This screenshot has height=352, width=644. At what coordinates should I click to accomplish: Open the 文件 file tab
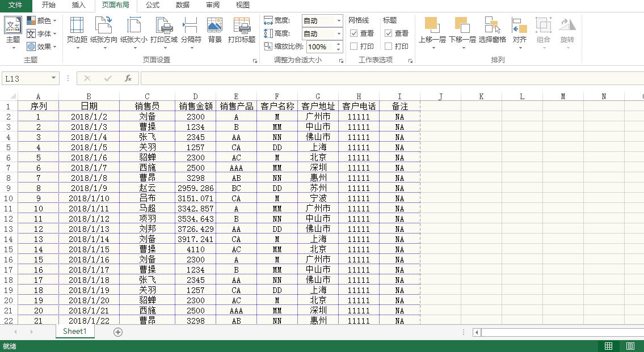click(15, 5)
